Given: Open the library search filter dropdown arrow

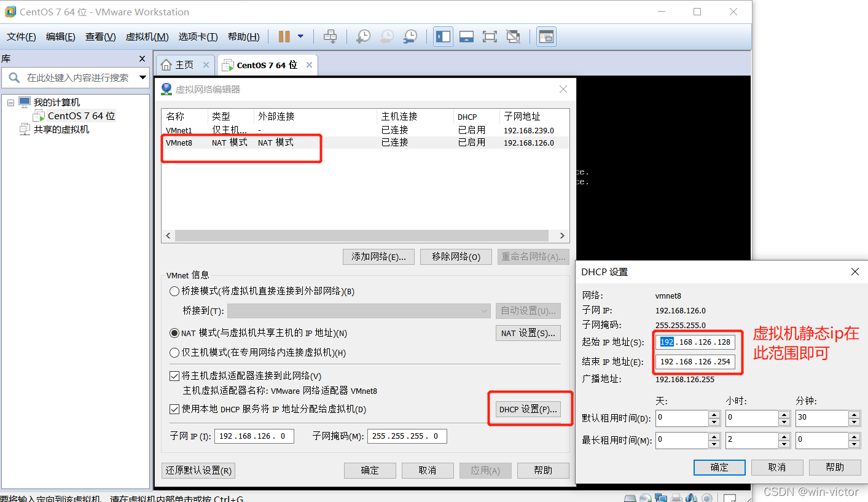Looking at the screenshot, I should (143, 78).
